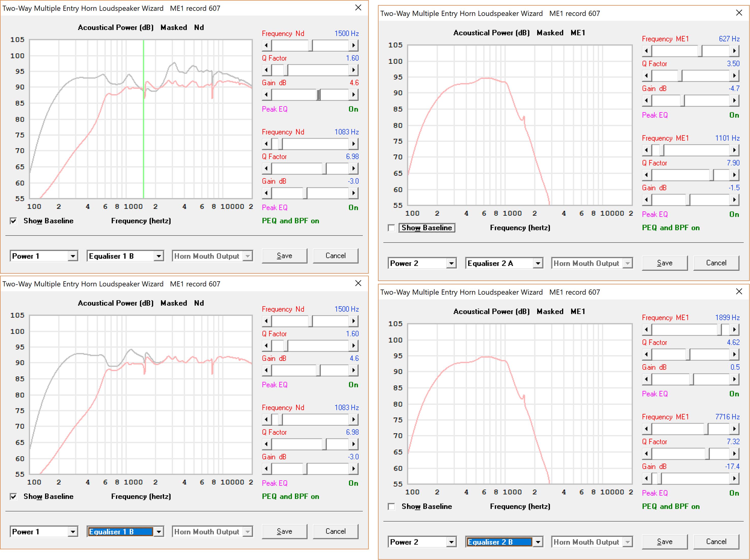In bottom-left window, click left arrow of Gain 4.6 slider
This screenshot has height=560, width=750.
(x=266, y=371)
